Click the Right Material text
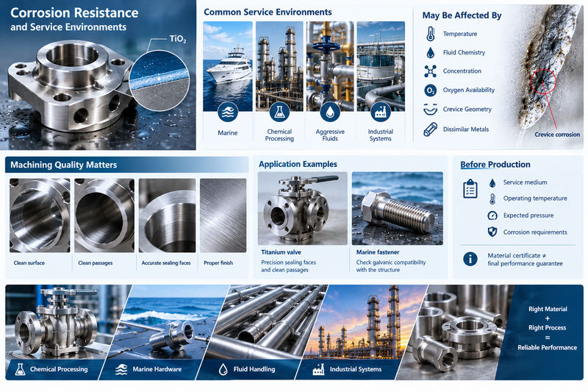The image size is (588, 392). pos(548,309)
